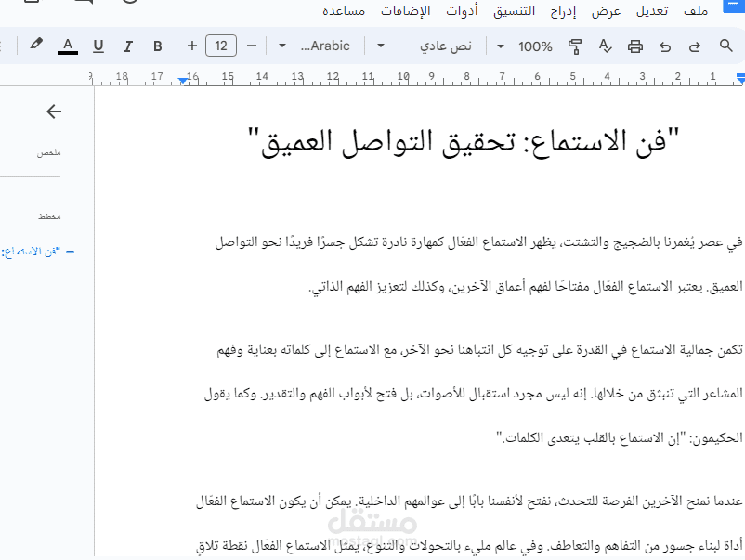Open the عرض menu

(x=606, y=11)
